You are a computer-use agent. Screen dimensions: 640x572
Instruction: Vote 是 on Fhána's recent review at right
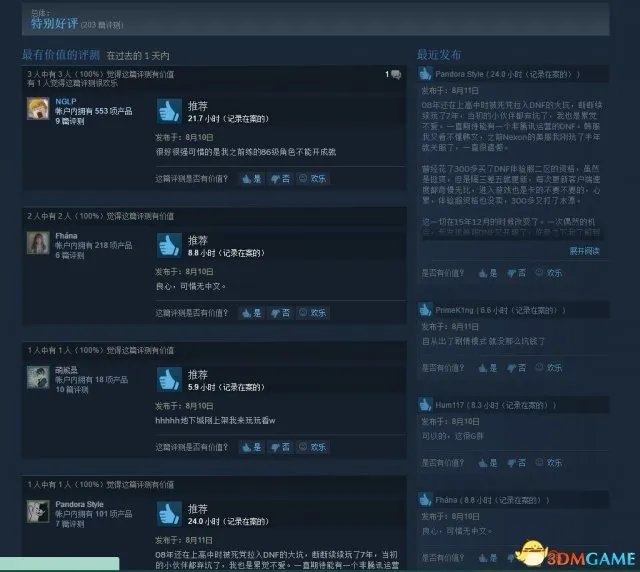[x=488, y=557]
